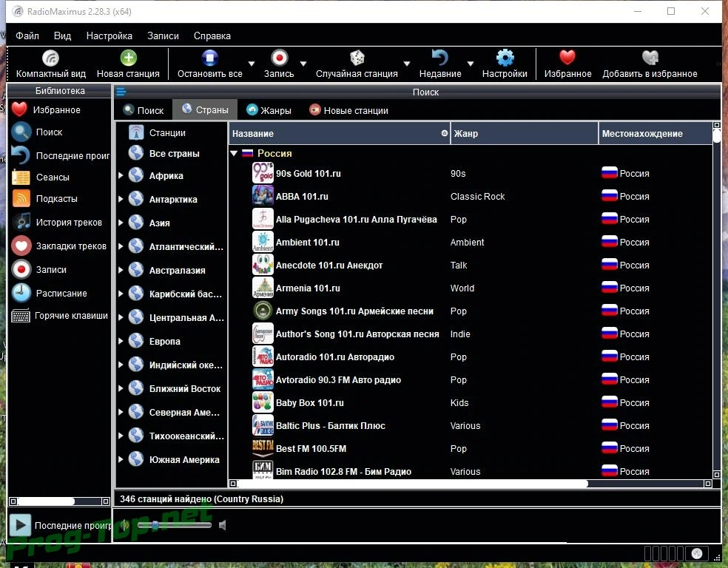Open dropdown arrow next to Остановить все
This screenshot has height=568, width=728.
[x=252, y=64]
